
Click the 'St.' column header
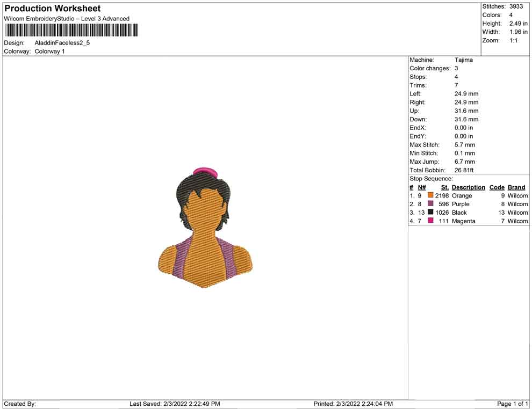tap(445, 187)
